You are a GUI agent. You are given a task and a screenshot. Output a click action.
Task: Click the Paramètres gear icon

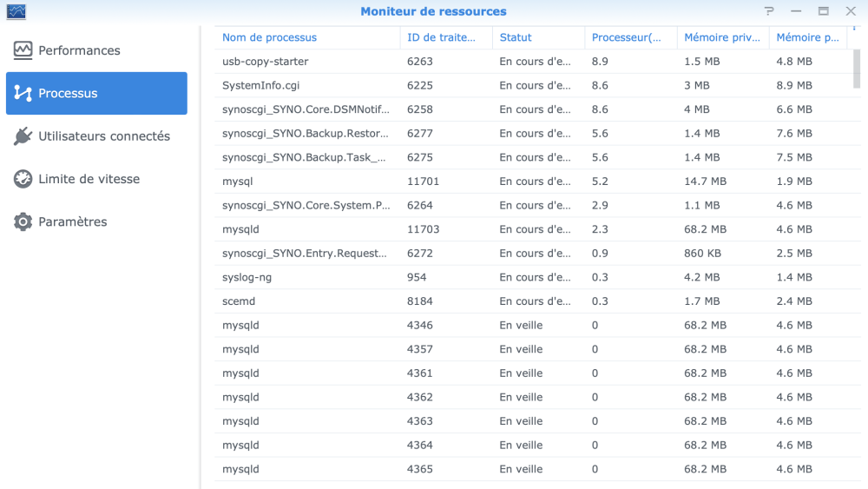click(x=23, y=221)
